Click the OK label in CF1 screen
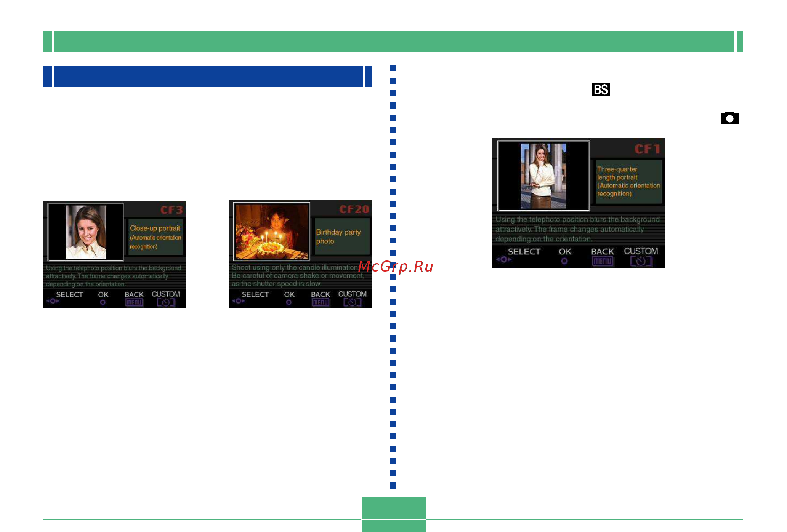 tap(565, 251)
